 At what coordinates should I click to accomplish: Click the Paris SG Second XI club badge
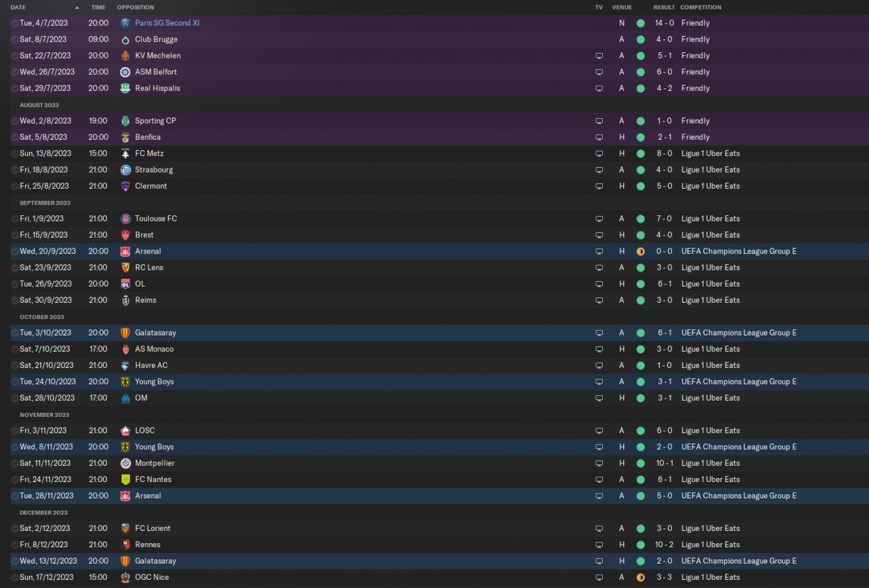(125, 23)
